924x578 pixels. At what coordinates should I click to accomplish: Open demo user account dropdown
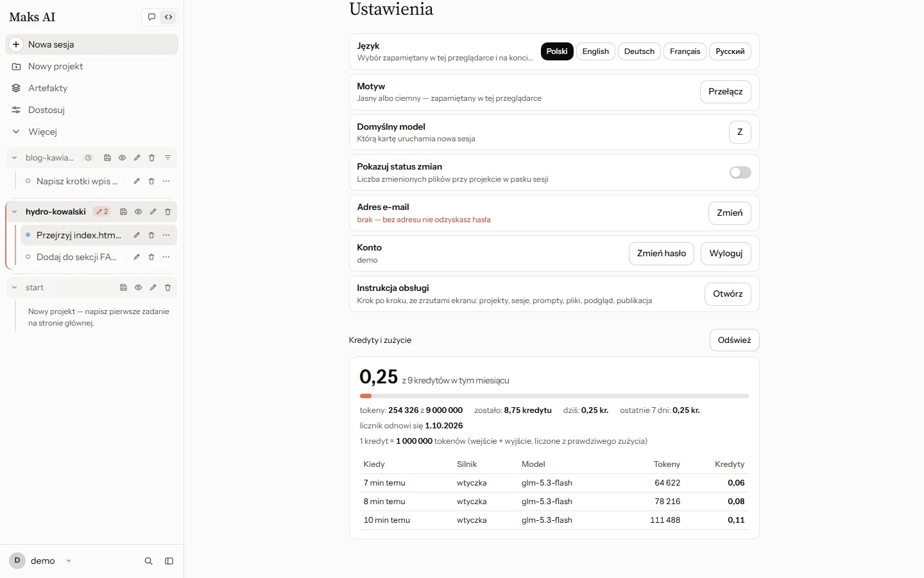pyautogui.click(x=43, y=561)
